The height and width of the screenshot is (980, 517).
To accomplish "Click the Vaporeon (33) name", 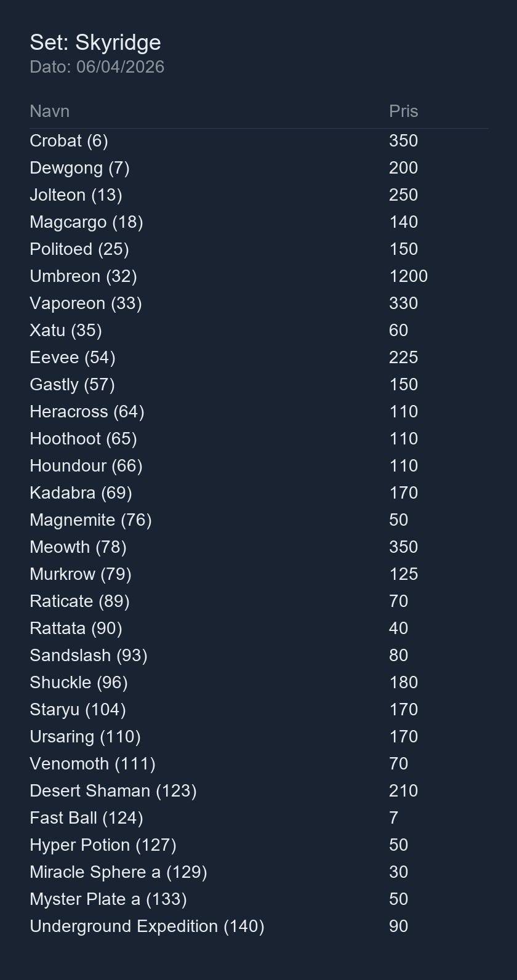I will click(x=86, y=303).
